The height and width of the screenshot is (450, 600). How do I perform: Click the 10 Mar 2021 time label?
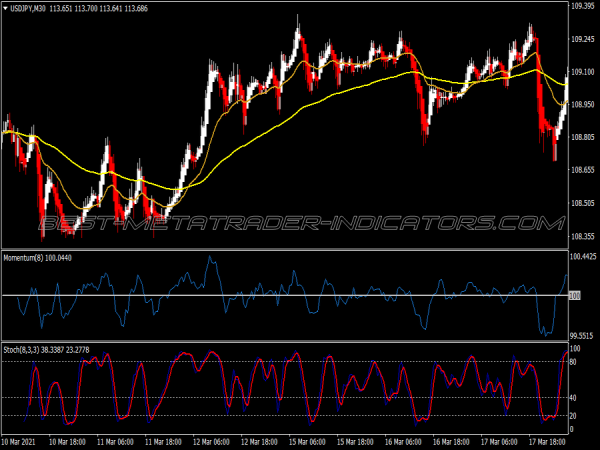18,442
